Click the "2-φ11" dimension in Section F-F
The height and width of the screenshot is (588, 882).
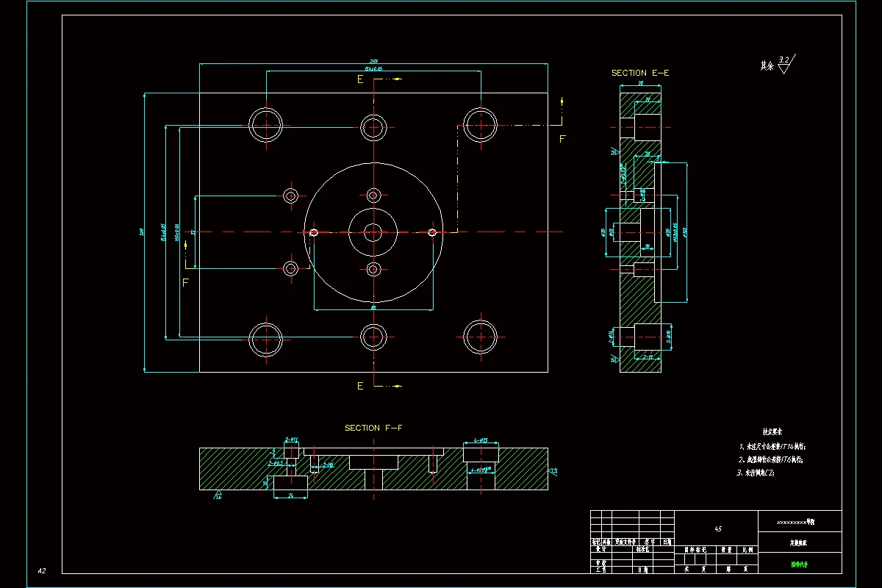291,440
